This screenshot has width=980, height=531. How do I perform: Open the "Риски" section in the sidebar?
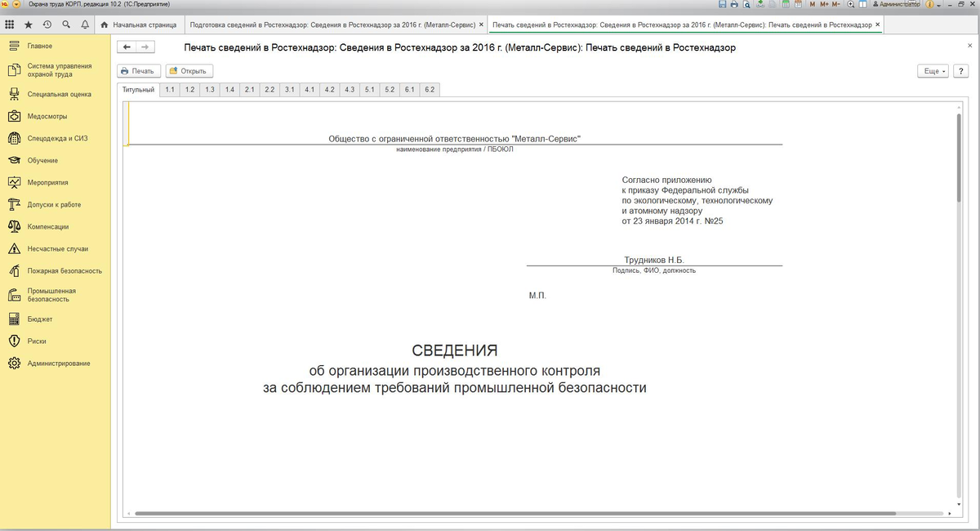pyautogui.click(x=35, y=341)
